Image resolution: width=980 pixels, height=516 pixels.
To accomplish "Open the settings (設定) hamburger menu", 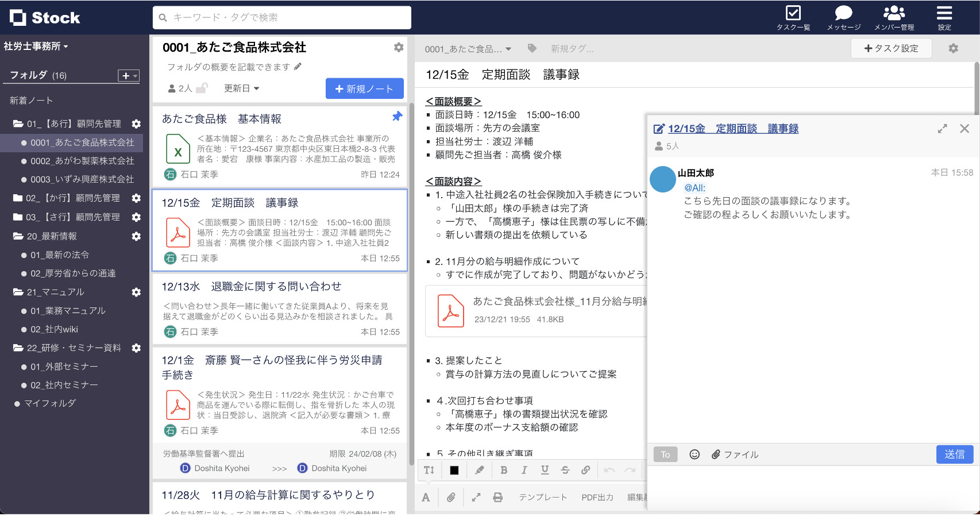I will pos(944,17).
